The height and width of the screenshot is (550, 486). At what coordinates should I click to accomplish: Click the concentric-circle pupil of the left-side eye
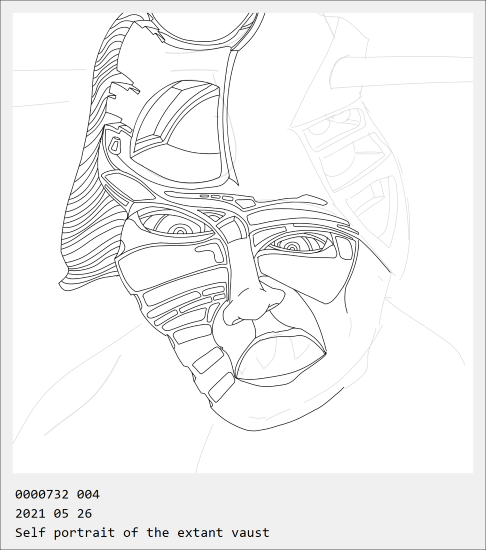click(x=181, y=230)
